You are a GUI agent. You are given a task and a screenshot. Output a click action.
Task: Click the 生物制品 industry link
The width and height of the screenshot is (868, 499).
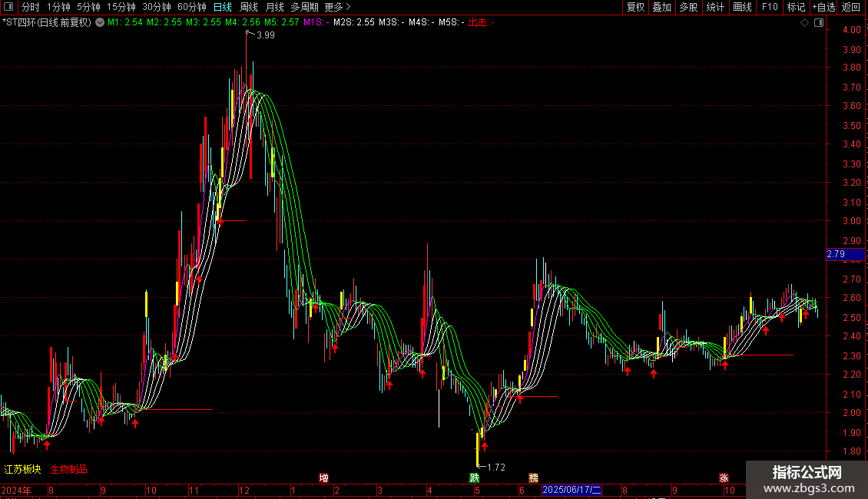tap(68, 469)
